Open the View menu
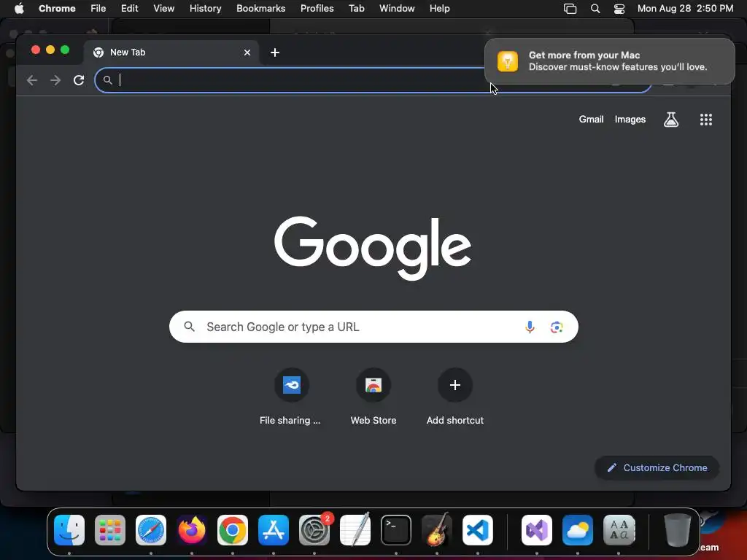This screenshot has width=747, height=560. point(164,8)
